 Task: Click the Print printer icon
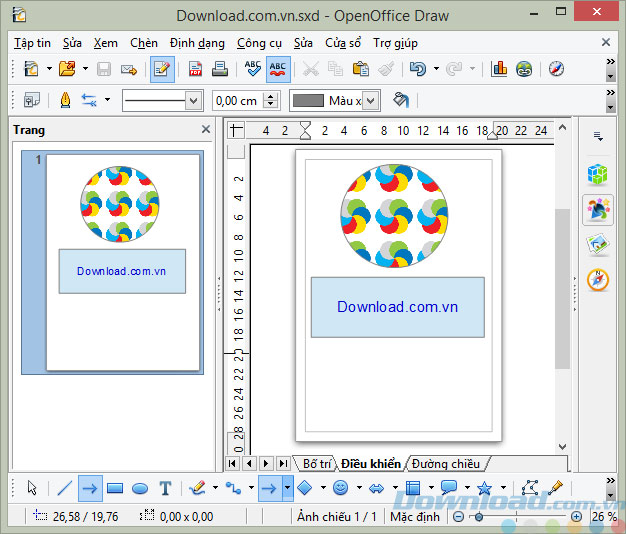coord(220,69)
